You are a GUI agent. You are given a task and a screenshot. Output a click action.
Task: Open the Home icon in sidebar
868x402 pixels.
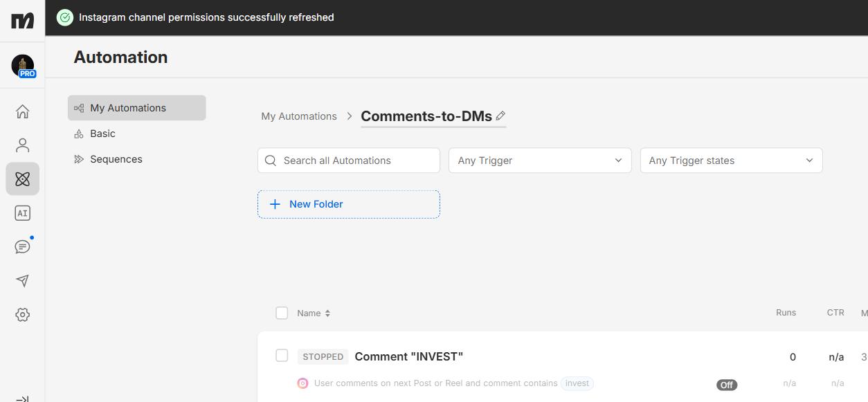pos(22,111)
